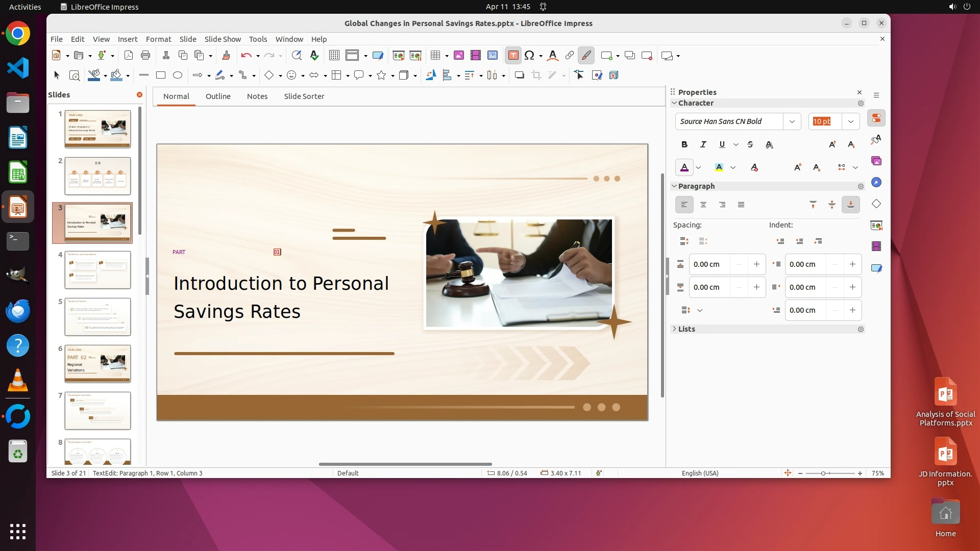Open the sidebar Navigator compass icon
Screen dimensions: 980x551
pos(876,183)
